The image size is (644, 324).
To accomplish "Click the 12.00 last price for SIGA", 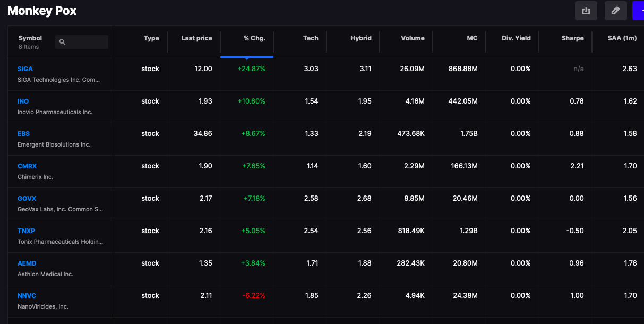I will tap(203, 69).
